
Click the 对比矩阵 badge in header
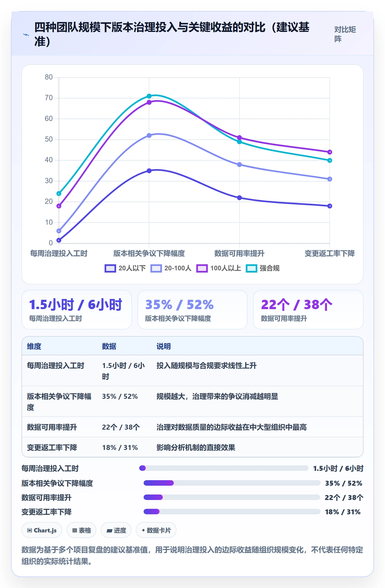click(x=345, y=34)
